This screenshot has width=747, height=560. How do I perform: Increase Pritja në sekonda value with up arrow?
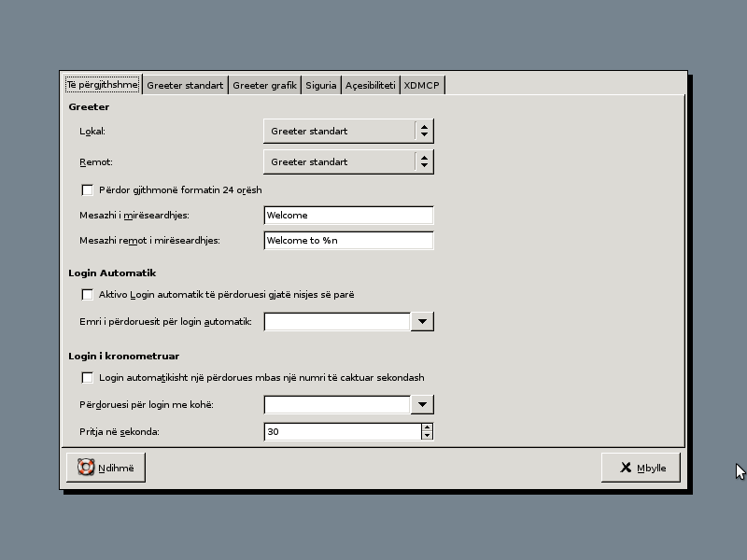tap(427, 427)
